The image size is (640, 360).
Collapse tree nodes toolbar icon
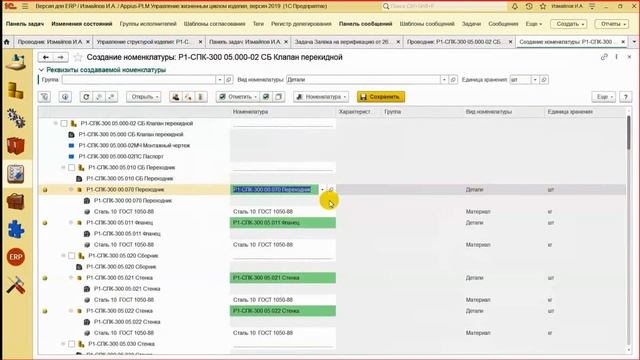click(99, 97)
